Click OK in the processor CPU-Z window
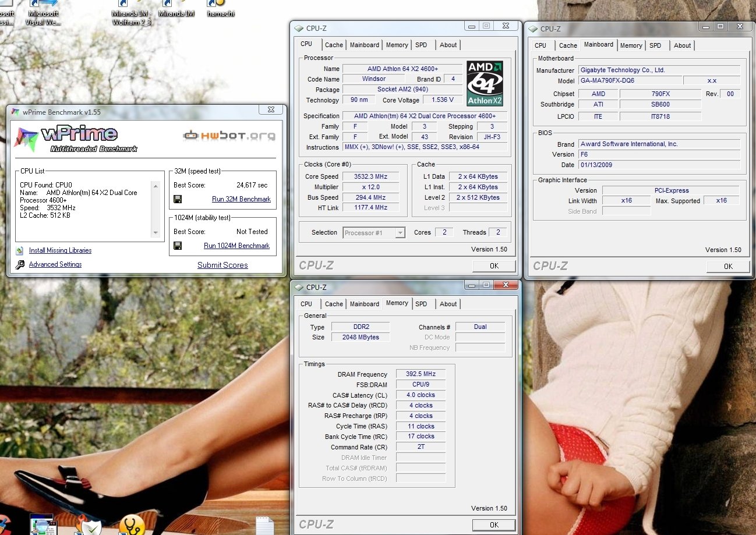The width and height of the screenshot is (756, 535). pyautogui.click(x=494, y=266)
